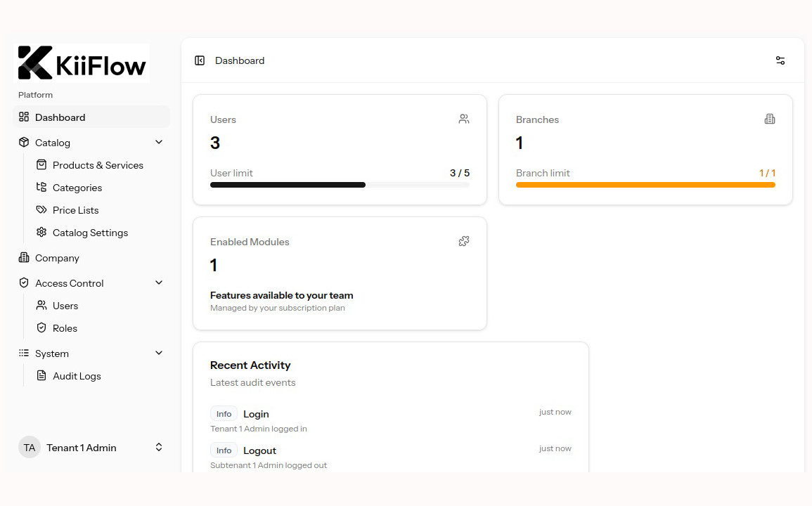Collapse the Access Control section
812x506 pixels.
tap(160, 283)
